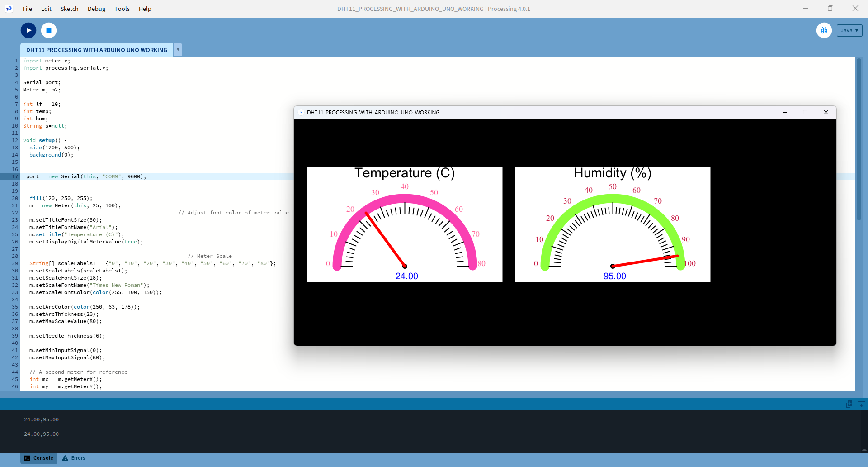The width and height of the screenshot is (868, 467).
Task: Stop the running sketch
Action: 49,30
